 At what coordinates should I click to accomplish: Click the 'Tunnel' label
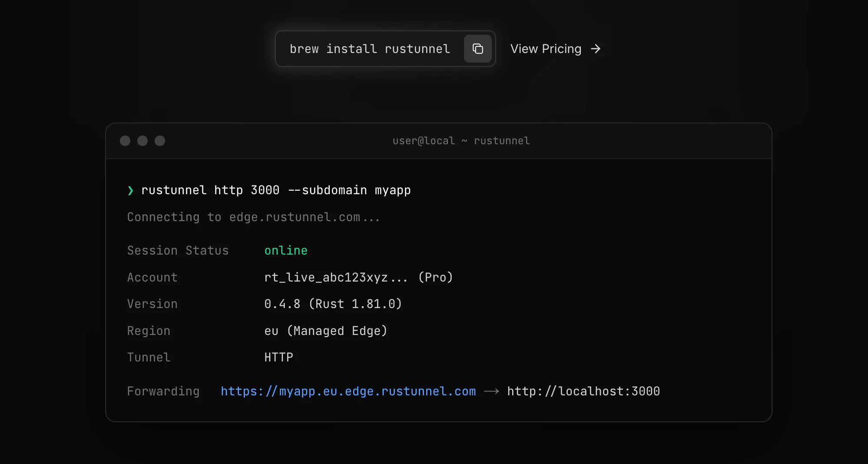(x=149, y=358)
